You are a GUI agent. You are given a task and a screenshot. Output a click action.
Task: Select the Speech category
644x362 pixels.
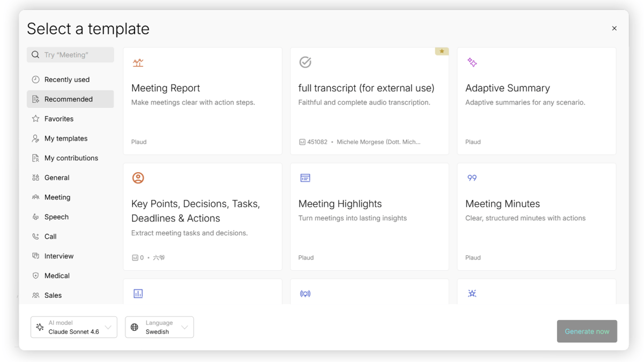pyautogui.click(x=70, y=217)
